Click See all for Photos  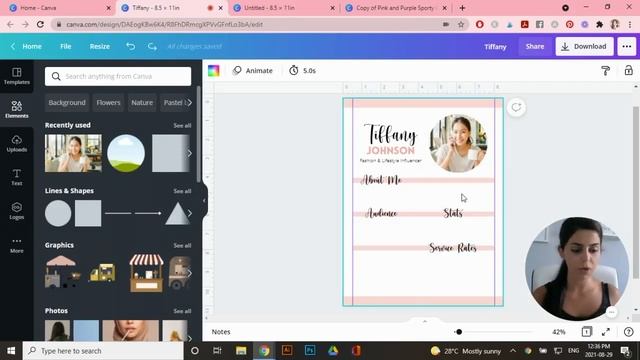182,311
